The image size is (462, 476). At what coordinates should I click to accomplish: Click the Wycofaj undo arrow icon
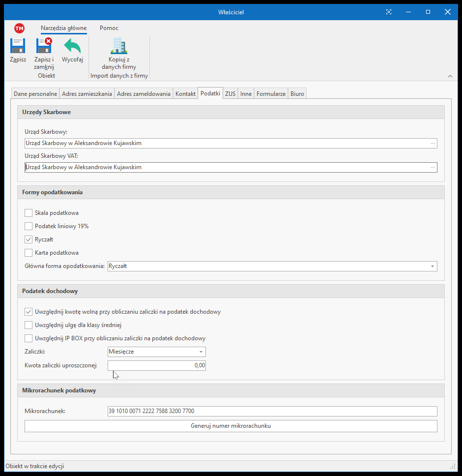(72, 46)
